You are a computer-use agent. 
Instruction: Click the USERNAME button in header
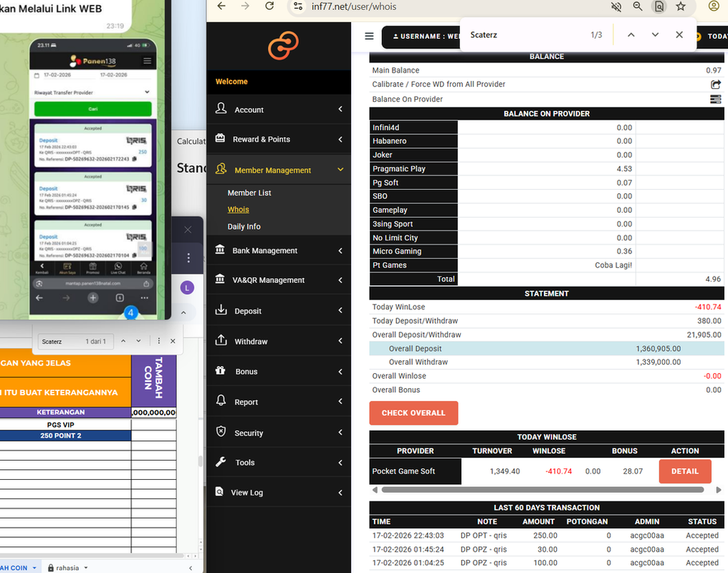[421, 37]
